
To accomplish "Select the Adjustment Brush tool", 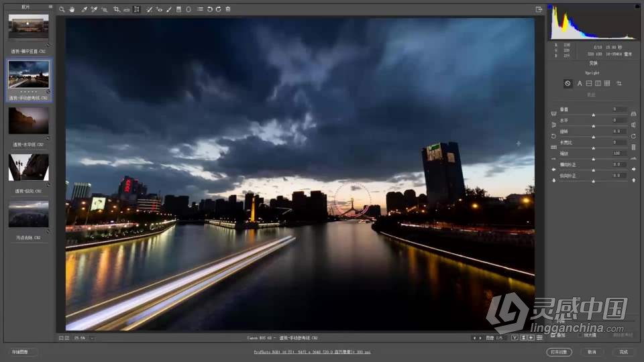I will pyautogui.click(x=169, y=9).
